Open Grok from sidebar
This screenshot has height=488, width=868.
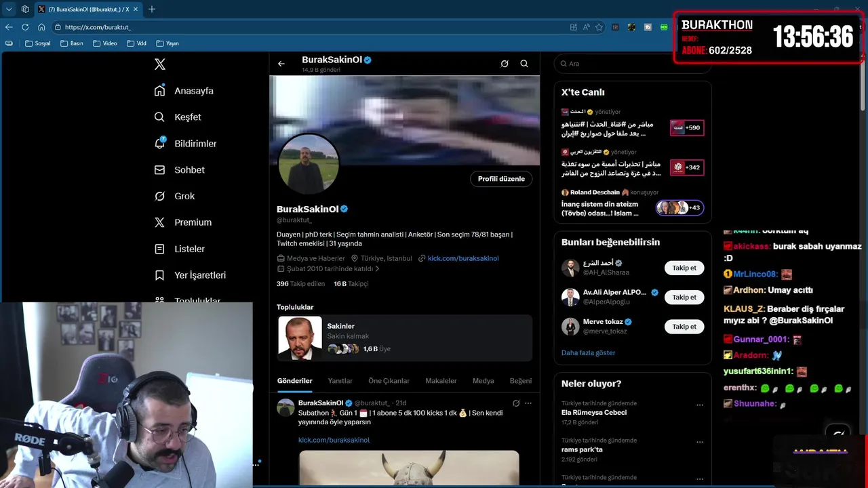174,196
